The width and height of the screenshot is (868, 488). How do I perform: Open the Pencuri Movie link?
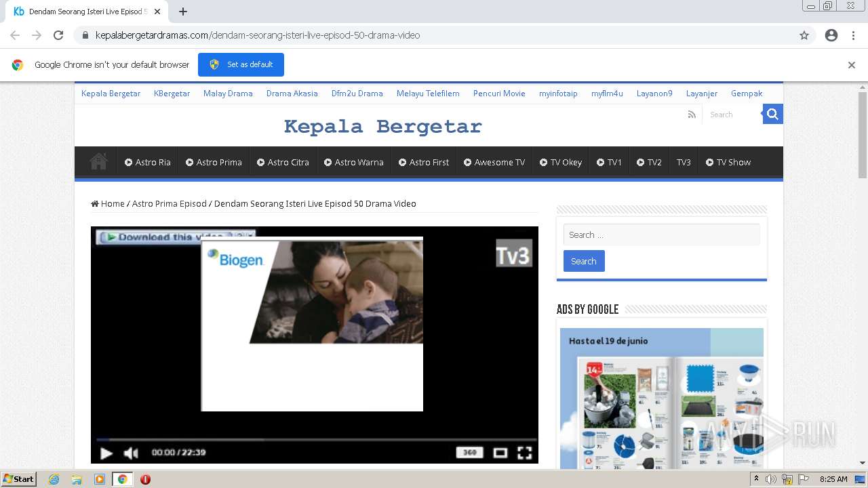click(x=499, y=94)
